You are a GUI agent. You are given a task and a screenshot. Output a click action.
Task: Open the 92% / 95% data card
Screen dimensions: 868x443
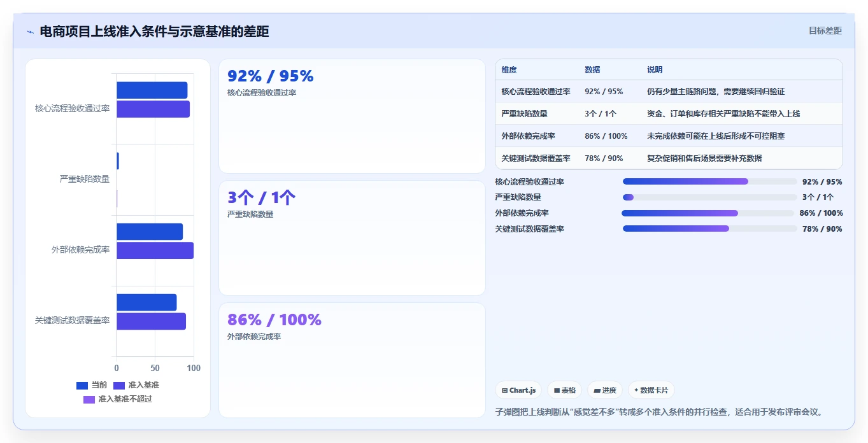(352, 116)
